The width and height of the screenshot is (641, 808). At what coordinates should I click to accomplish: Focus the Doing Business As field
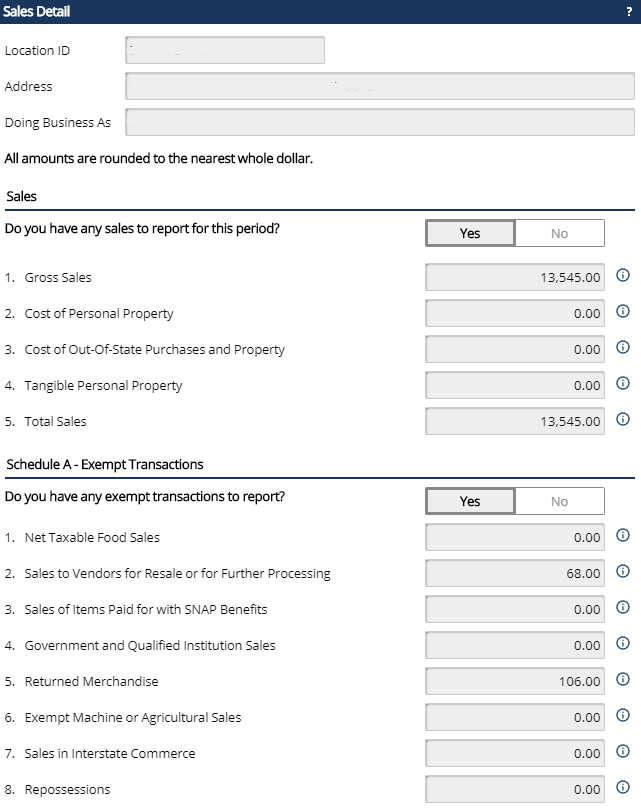tap(380, 122)
